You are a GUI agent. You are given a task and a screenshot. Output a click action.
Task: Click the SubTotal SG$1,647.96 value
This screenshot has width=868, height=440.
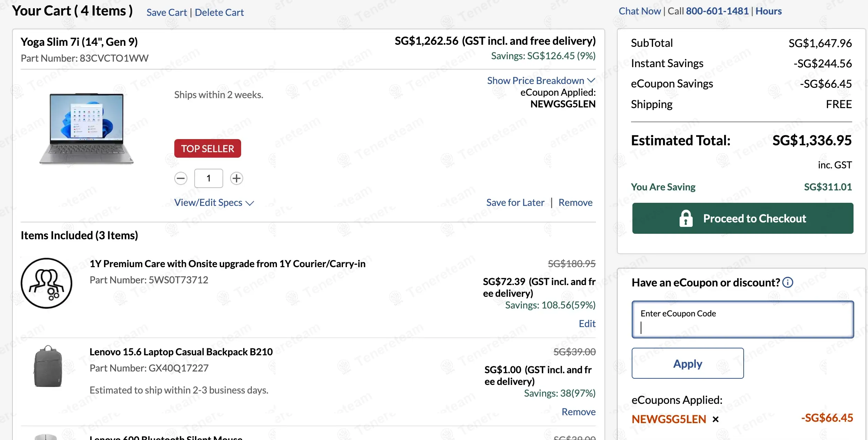(x=820, y=43)
